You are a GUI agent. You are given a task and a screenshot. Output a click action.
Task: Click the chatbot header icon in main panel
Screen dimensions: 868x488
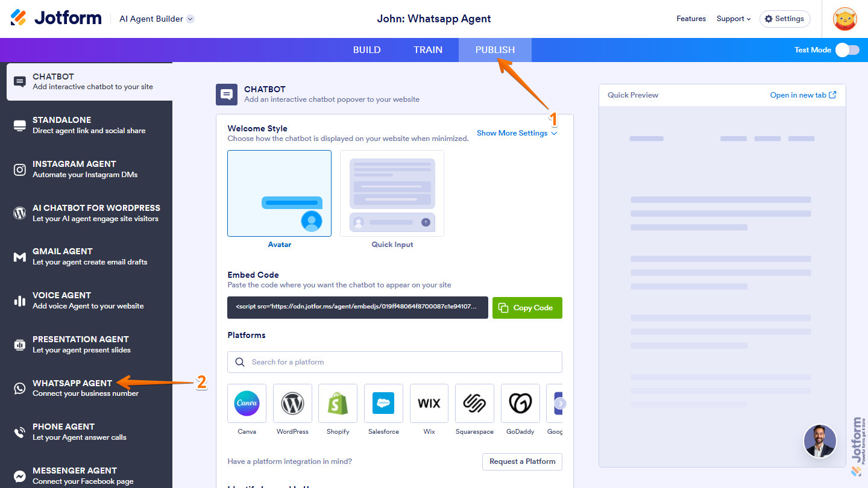tap(227, 95)
